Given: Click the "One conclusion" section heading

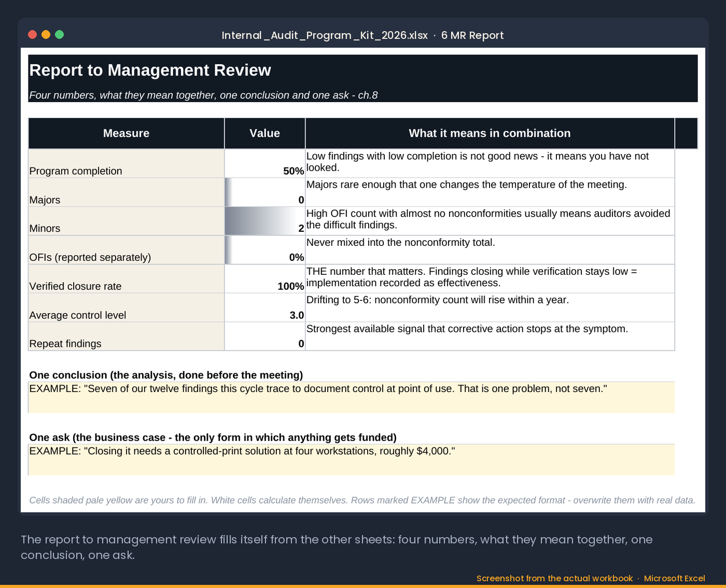Looking at the screenshot, I should click(166, 375).
